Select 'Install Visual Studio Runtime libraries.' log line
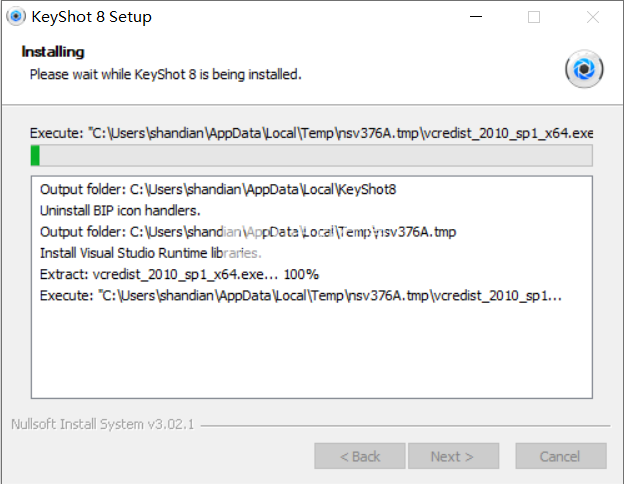This screenshot has width=624, height=484. tap(150, 253)
